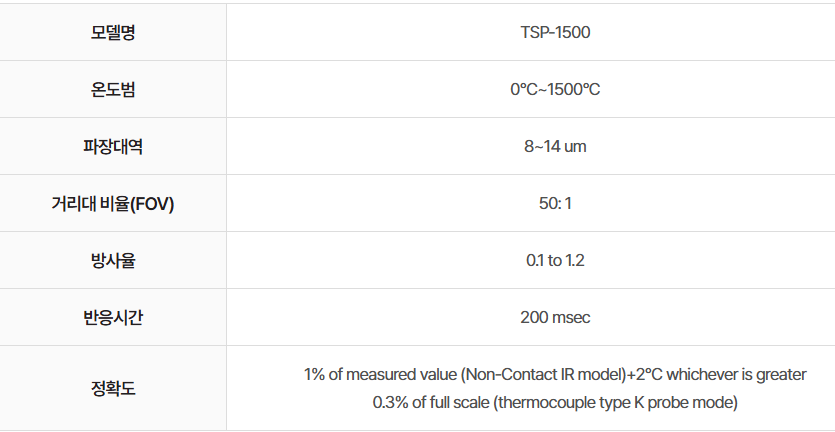
Task: Select the 0℃~1500℃ temperature range value
Action: [x=555, y=89]
